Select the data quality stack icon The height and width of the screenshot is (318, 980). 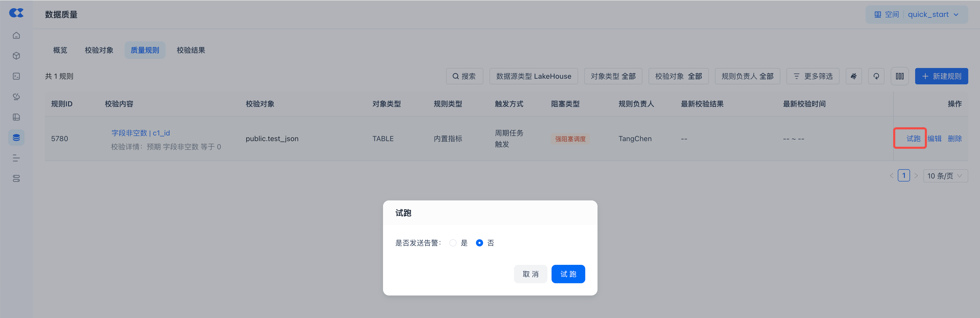(x=16, y=138)
